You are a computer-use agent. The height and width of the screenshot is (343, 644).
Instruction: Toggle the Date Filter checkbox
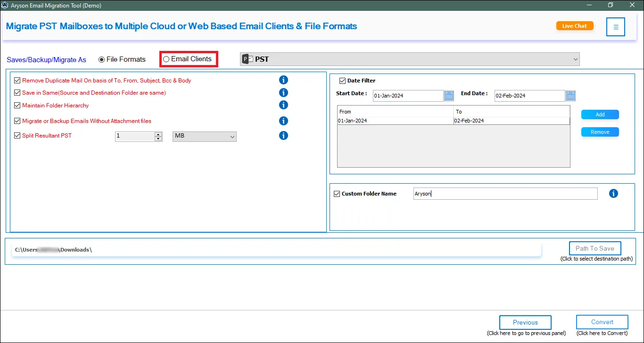click(x=342, y=81)
